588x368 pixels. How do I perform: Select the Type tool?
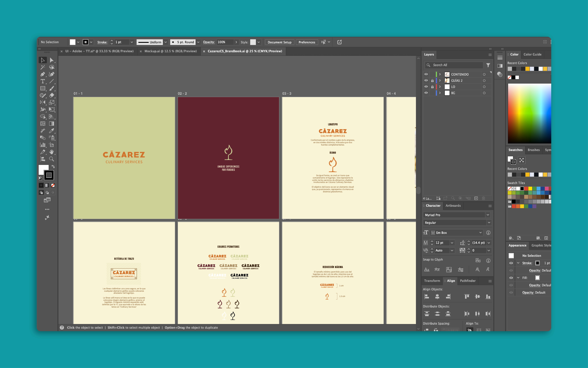pos(43,81)
